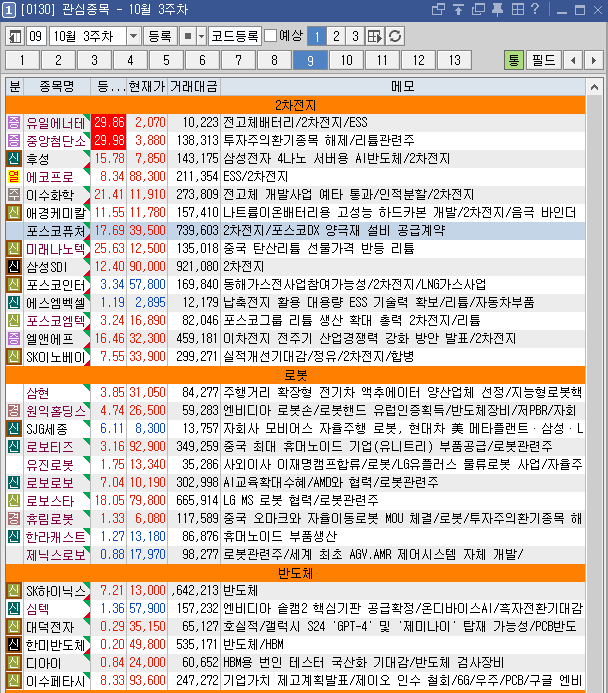Click the 증 badge beside 유일에너테

(13, 122)
